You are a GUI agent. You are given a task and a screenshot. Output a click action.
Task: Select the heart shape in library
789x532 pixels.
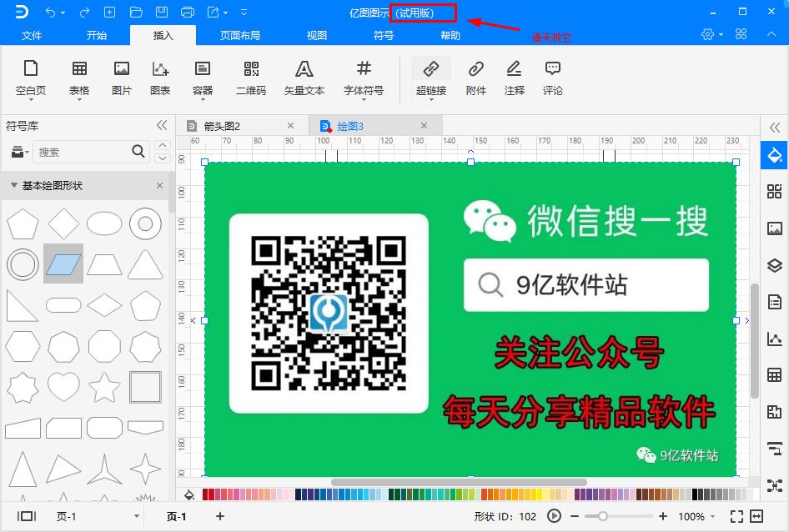point(63,387)
